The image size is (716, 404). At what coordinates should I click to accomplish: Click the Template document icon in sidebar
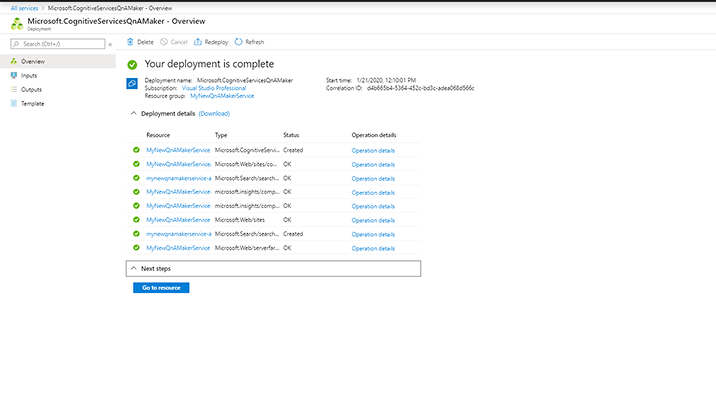[14, 104]
